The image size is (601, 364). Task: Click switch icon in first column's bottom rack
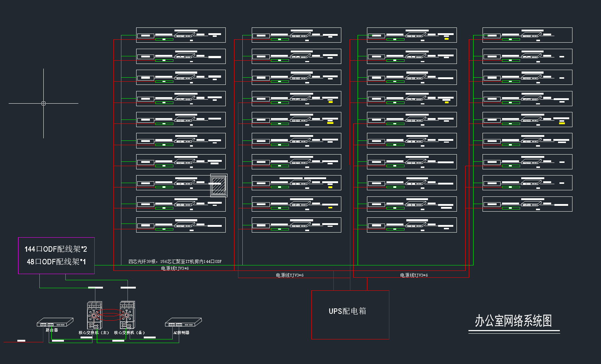click(185, 225)
